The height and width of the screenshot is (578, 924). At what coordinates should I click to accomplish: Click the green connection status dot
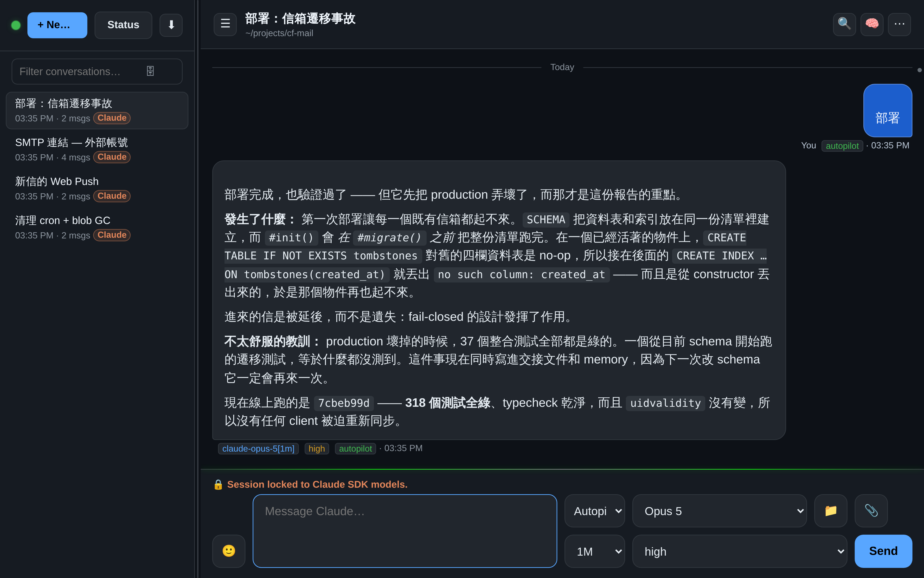tap(16, 25)
